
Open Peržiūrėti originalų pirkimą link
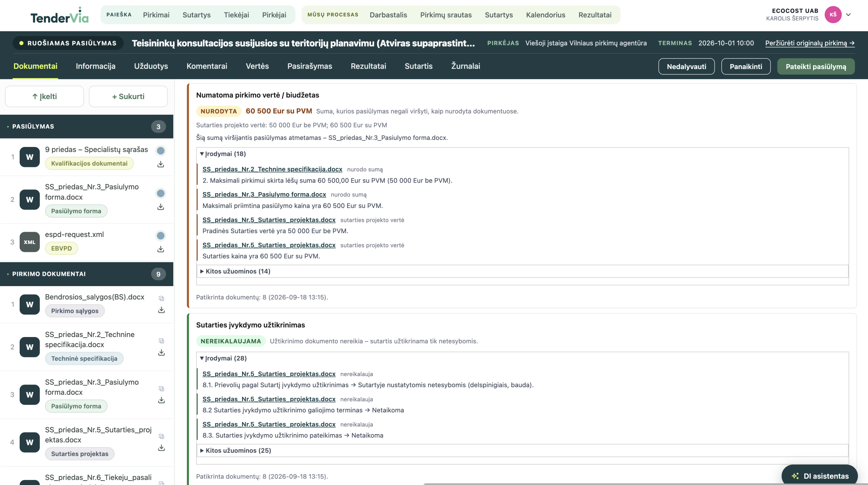coord(810,43)
